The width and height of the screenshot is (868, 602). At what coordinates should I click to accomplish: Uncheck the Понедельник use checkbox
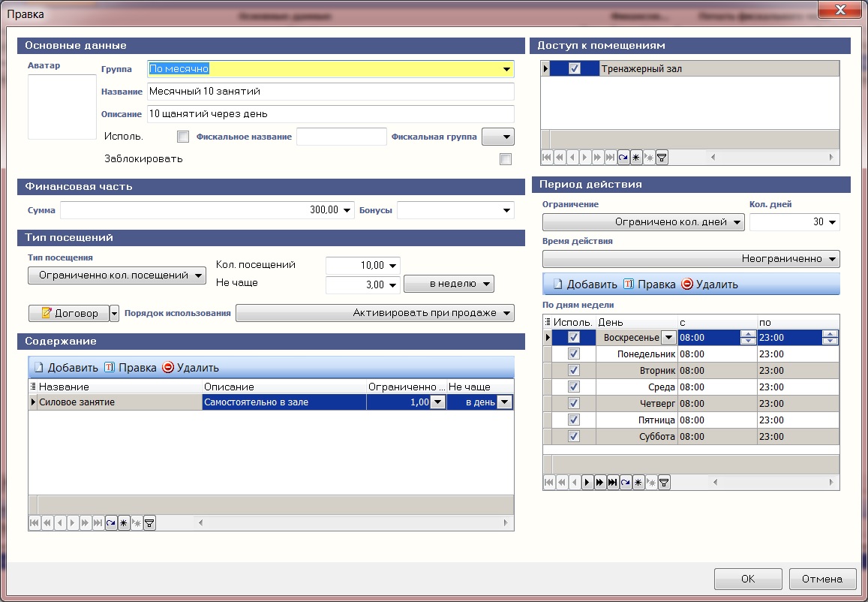(574, 354)
